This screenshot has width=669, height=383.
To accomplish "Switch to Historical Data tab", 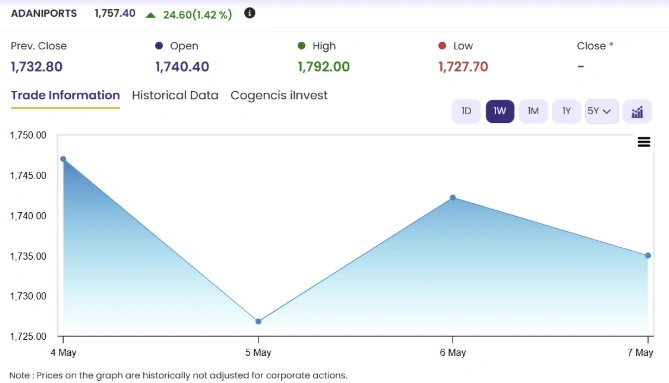I will (175, 95).
